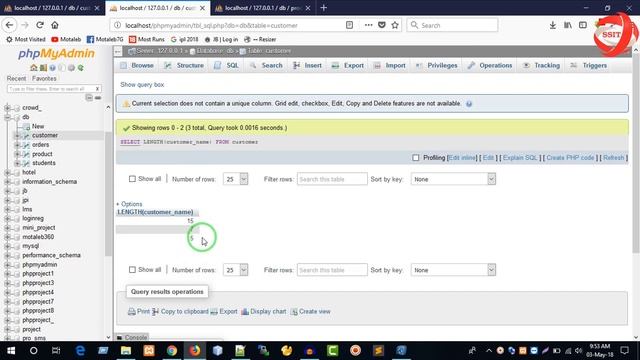Open the Operations tab
Screen dimensions: 640x360
pyautogui.click(x=490, y=65)
